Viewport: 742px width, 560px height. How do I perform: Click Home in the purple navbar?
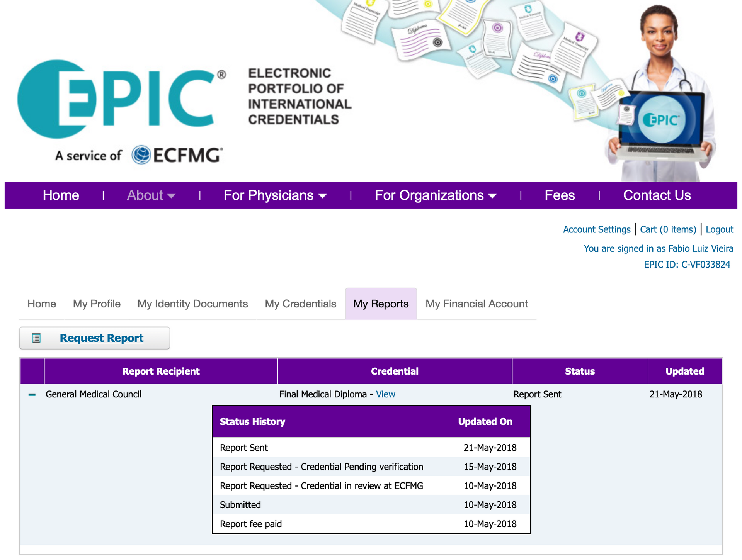click(x=61, y=195)
